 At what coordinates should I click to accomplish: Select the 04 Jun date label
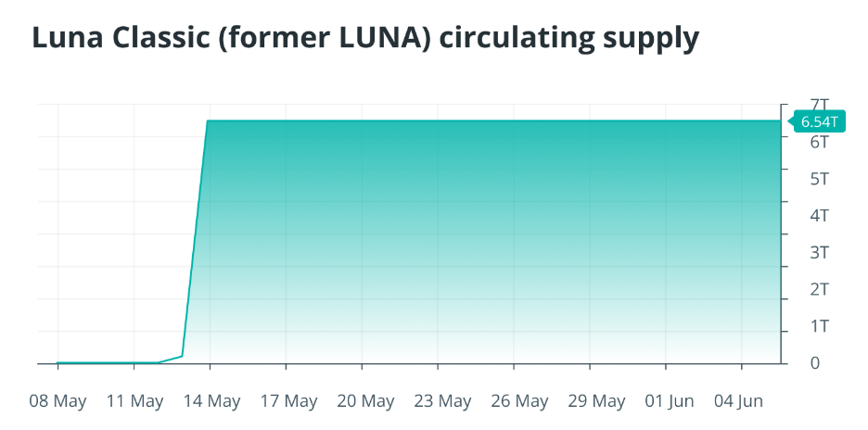[x=739, y=401]
